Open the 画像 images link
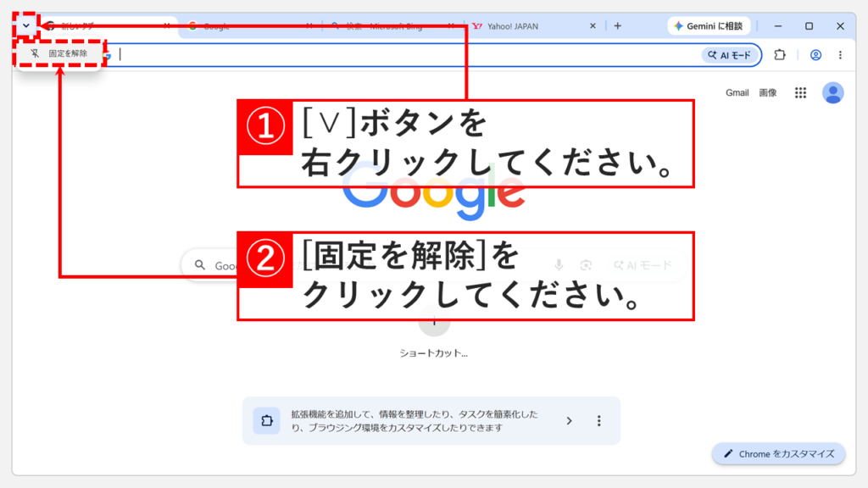This screenshot has width=868, height=488. click(x=767, y=93)
